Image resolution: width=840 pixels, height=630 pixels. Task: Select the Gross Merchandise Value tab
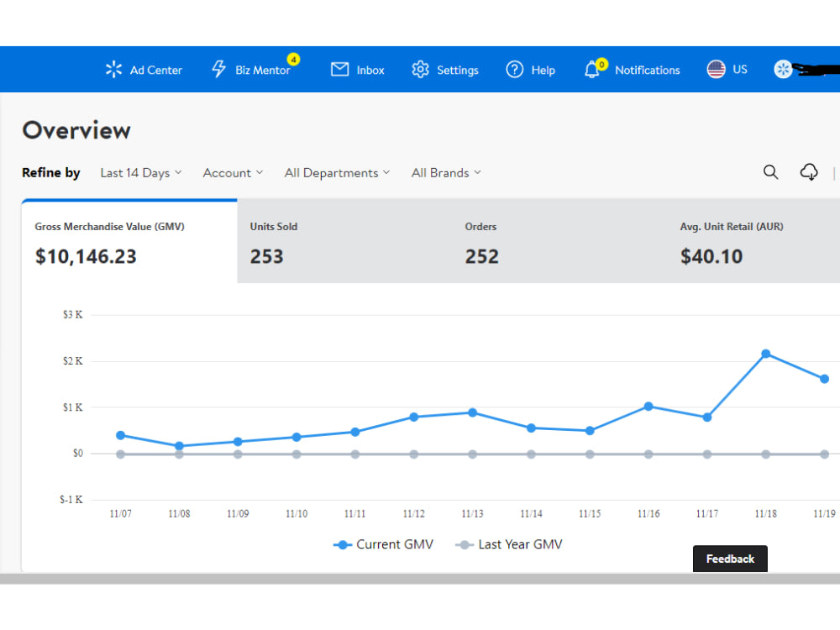click(x=129, y=241)
